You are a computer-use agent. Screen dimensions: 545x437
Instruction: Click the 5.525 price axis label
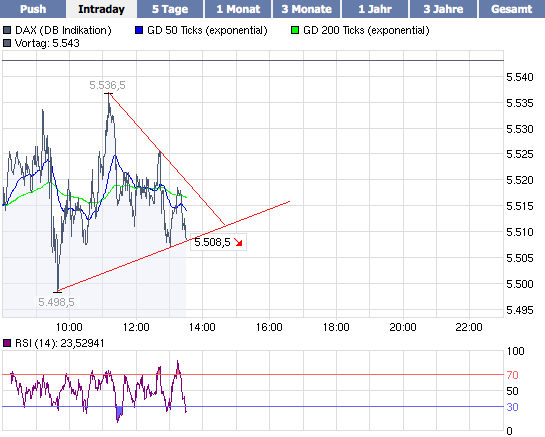520,154
